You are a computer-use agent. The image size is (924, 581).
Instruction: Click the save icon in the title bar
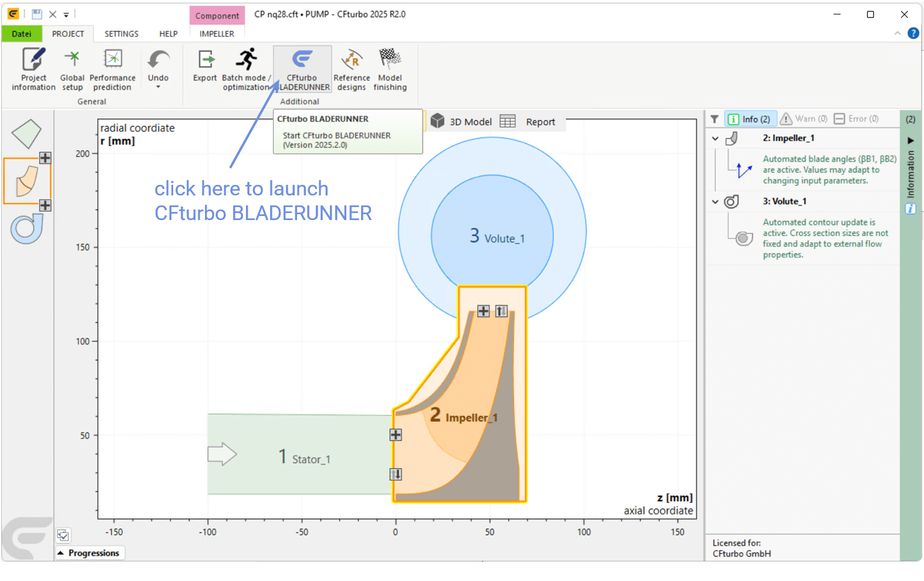coord(36,14)
